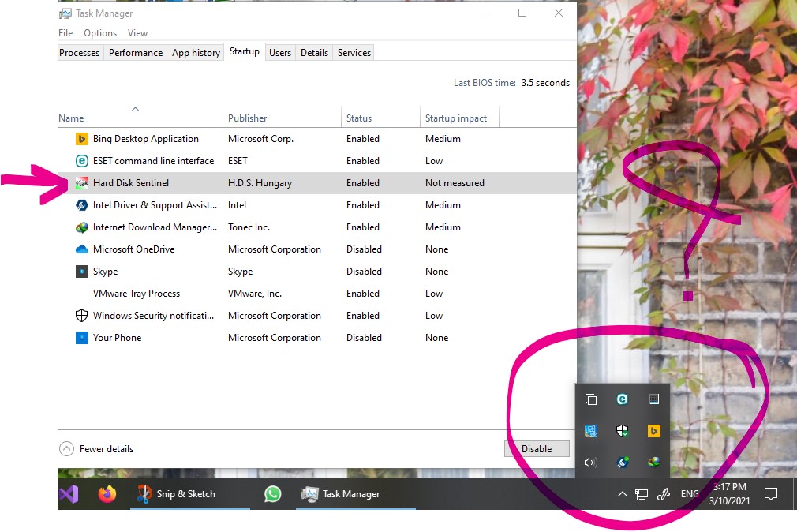Open Visual Studio from the taskbar
Image resolution: width=797 pixels, height=532 pixels.
click(x=69, y=494)
